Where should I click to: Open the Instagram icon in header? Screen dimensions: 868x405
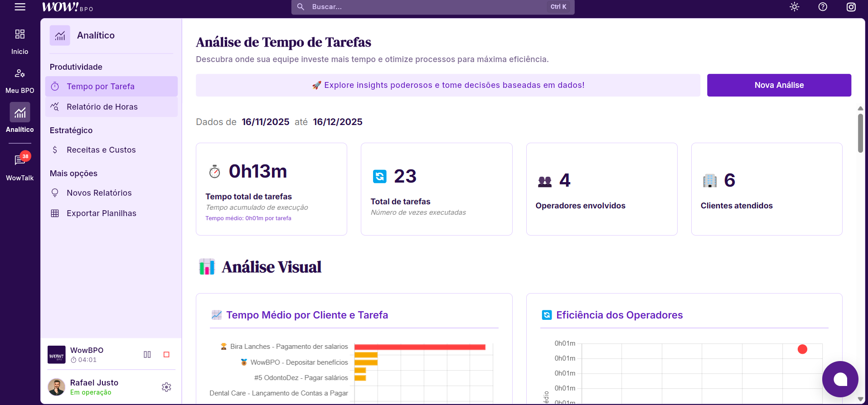(x=851, y=7)
